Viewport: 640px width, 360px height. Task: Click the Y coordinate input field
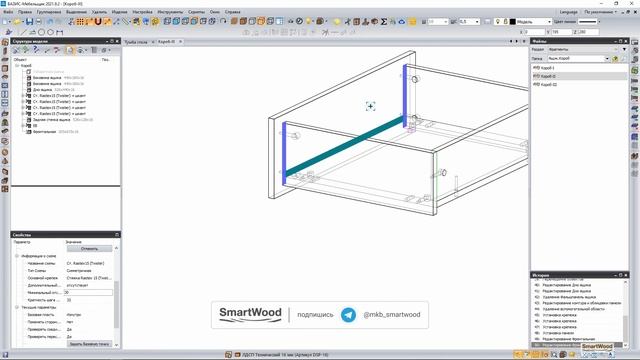coord(562,32)
